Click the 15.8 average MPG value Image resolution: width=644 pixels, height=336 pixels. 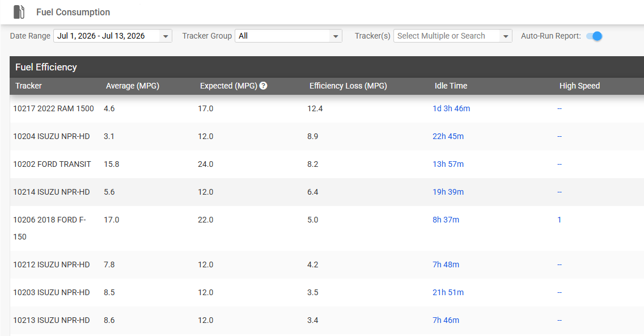click(111, 164)
